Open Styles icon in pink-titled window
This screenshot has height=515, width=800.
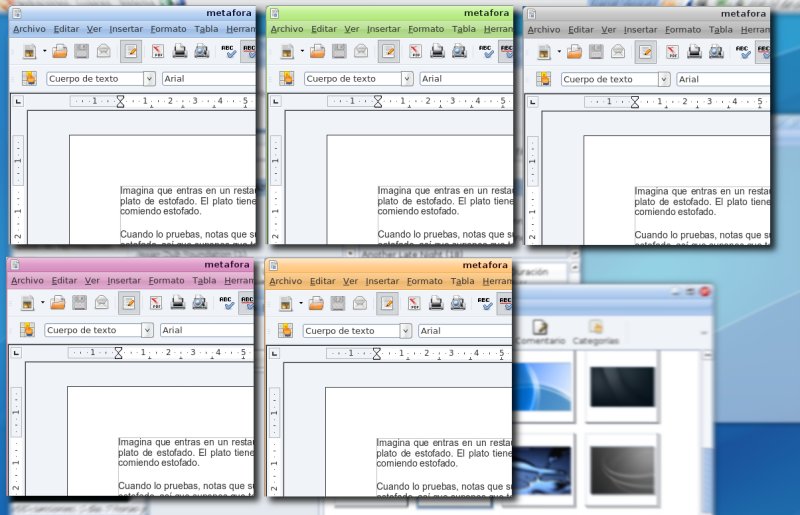tap(28, 330)
